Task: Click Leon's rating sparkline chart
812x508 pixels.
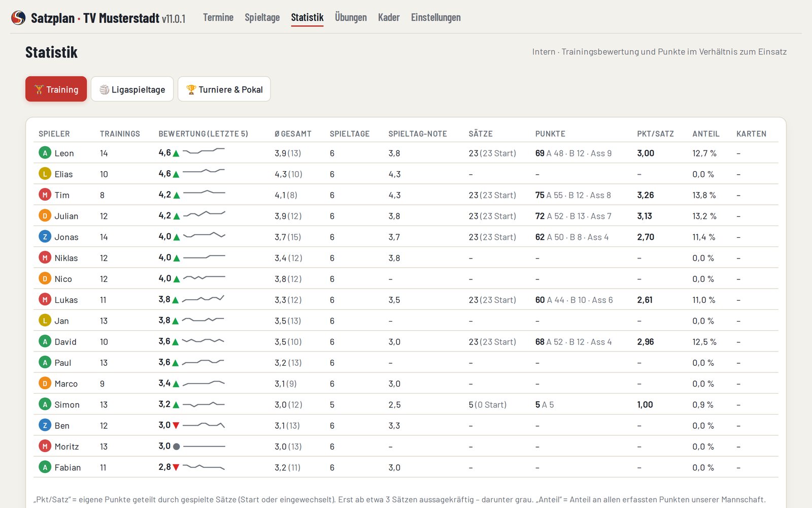Action: point(204,151)
